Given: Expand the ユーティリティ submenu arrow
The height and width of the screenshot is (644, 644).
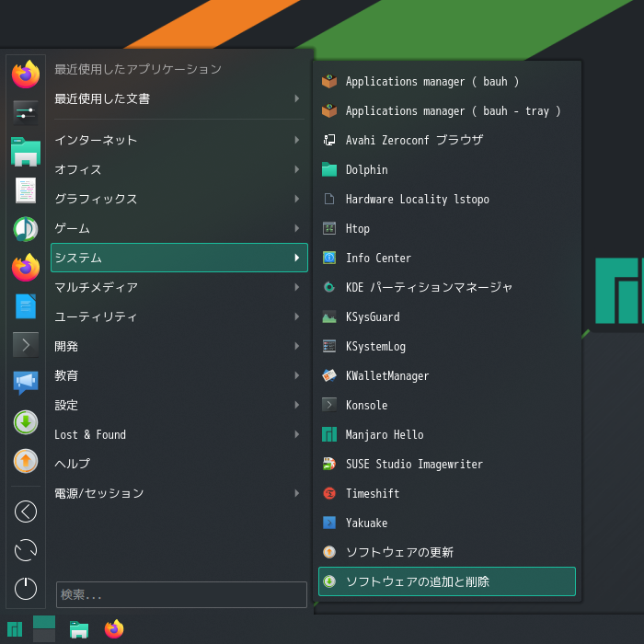Looking at the screenshot, I should (296, 316).
